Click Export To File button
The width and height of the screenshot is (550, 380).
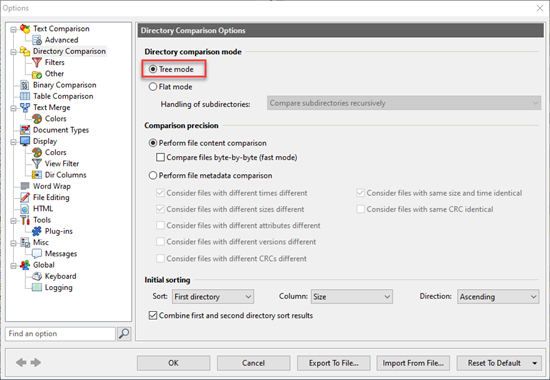coord(334,363)
